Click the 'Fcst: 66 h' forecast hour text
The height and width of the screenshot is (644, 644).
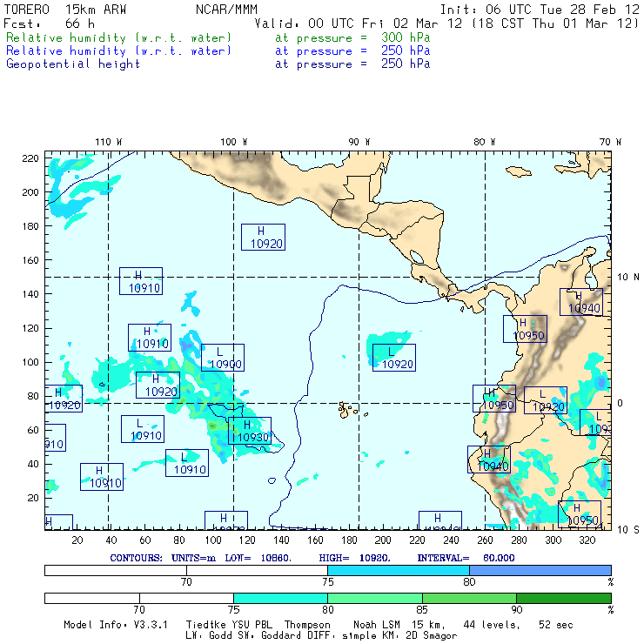click(50, 23)
